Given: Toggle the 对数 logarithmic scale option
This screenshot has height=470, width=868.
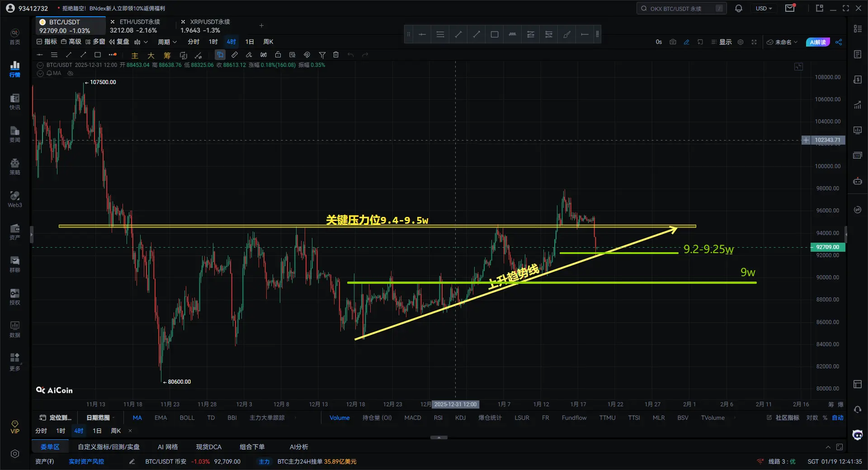Looking at the screenshot, I should pos(812,418).
